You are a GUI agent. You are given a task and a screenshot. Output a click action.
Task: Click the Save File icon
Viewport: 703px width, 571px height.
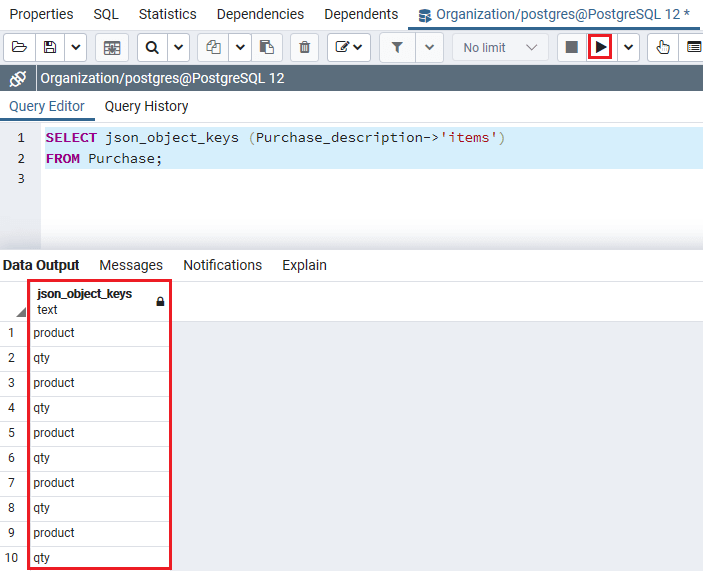49,47
